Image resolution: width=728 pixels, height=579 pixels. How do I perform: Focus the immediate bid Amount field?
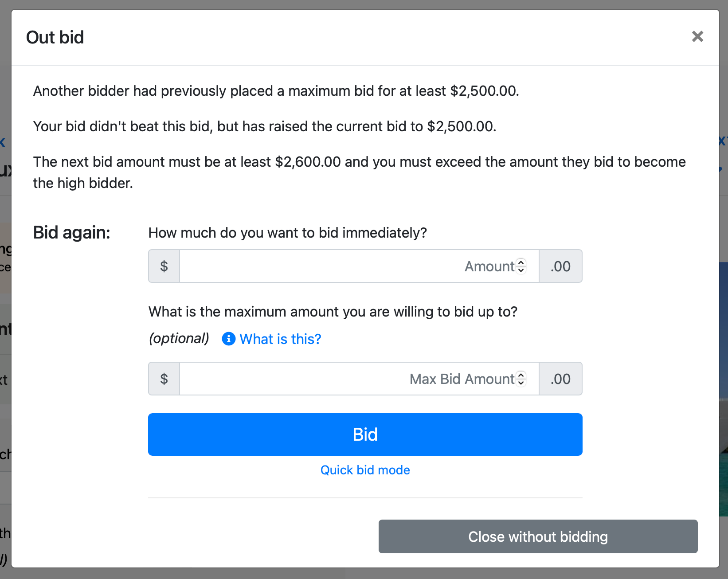point(346,266)
